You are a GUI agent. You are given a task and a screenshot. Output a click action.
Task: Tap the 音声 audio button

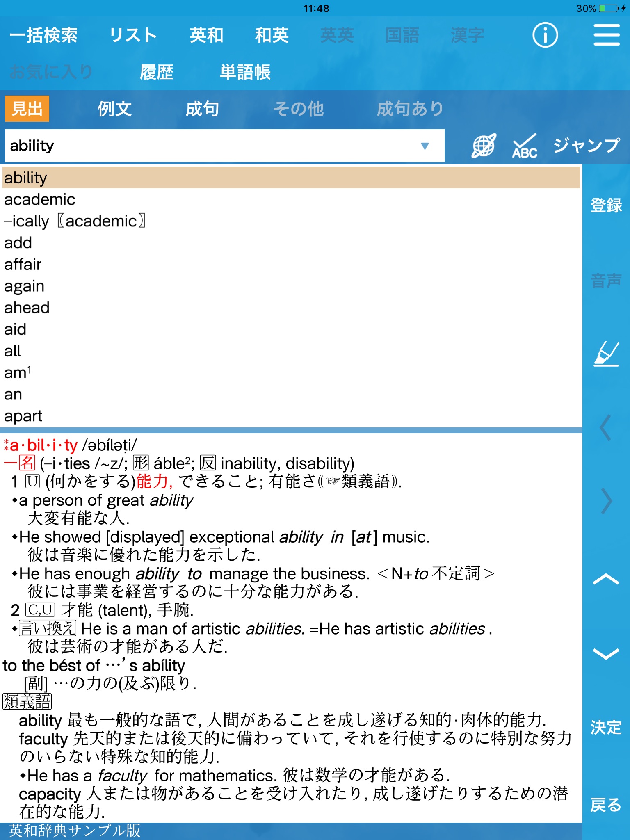tap(606, 281)
